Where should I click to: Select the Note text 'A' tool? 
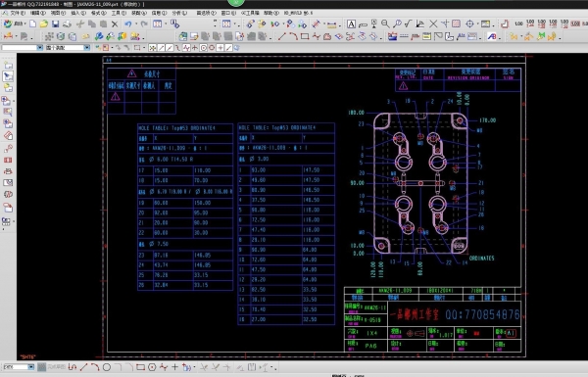click(351, 24)
